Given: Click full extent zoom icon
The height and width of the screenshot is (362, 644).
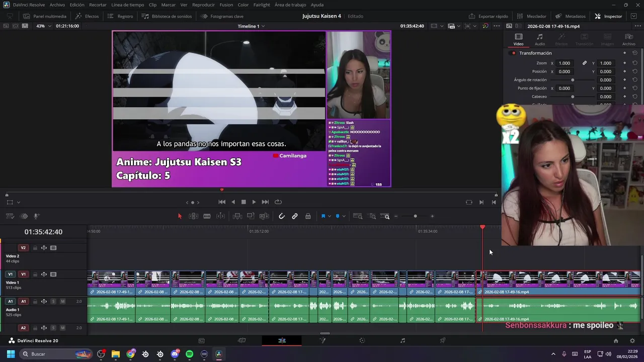Looking at the screenshot, I should pos(358,216).
